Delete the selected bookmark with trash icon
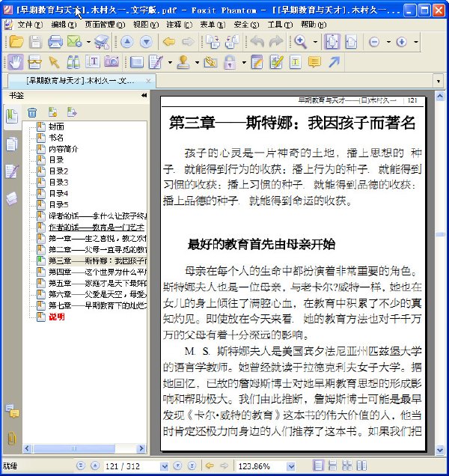The width and height of the screenshot is (449, 476). click(32, 112)
